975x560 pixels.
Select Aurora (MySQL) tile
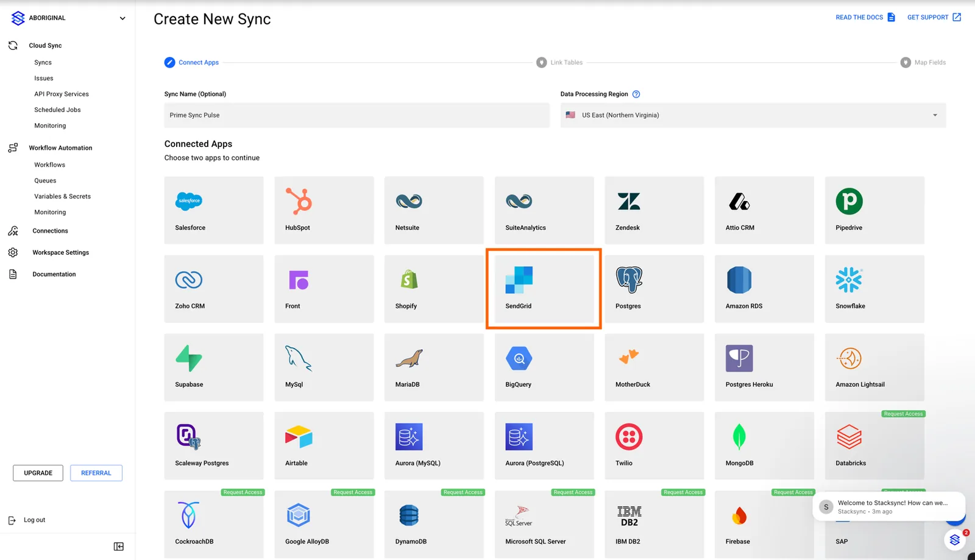click(434, 446)
